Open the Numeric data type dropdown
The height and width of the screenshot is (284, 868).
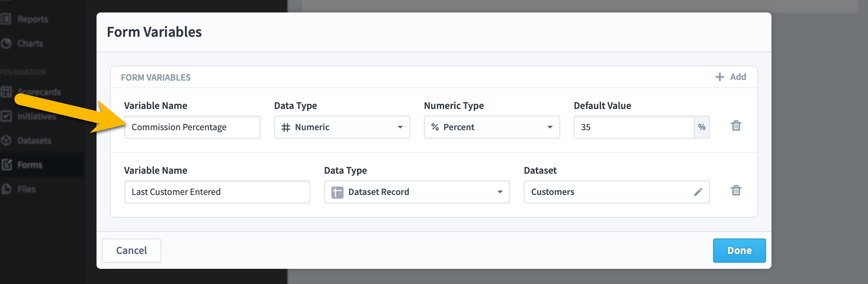[342, 127]
